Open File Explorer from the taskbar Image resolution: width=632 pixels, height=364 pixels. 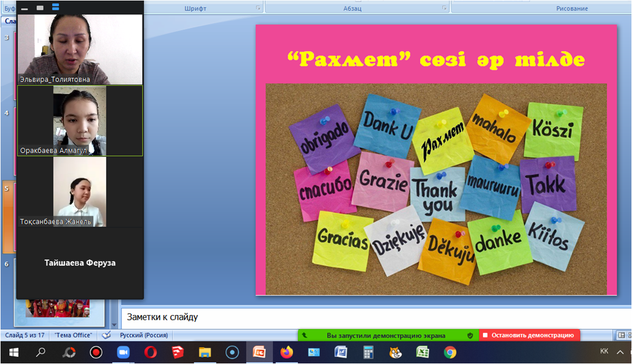pos(205,352)
